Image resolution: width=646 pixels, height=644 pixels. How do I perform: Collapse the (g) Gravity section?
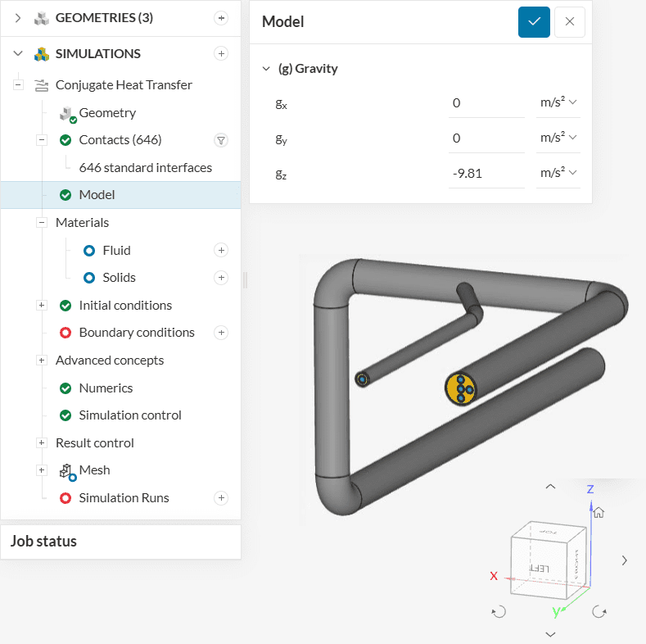point(266,69)
